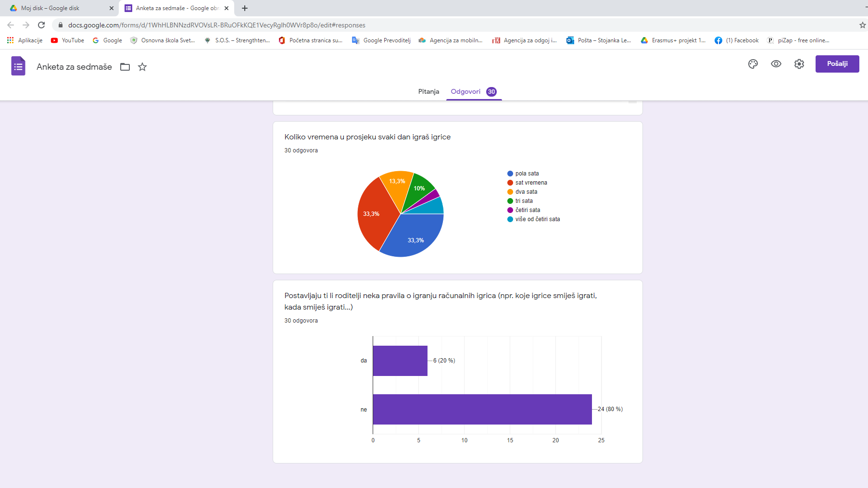This screenshot has width=868, height=488.
Task: Switch to the Pitanja tab
Action: 428,91
